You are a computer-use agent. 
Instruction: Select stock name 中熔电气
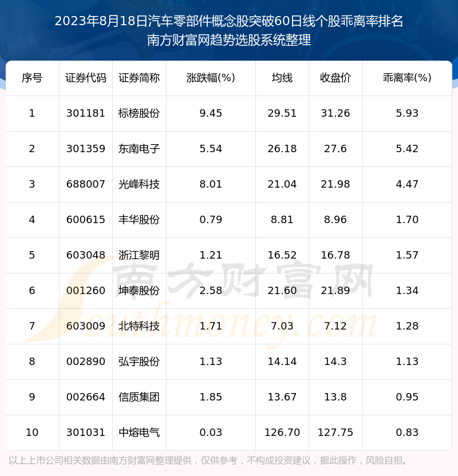(x=139, y=433)
